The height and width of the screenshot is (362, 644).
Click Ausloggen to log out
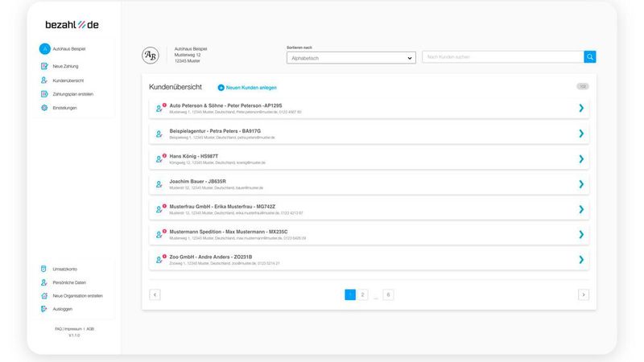click(x=62, y=309)
